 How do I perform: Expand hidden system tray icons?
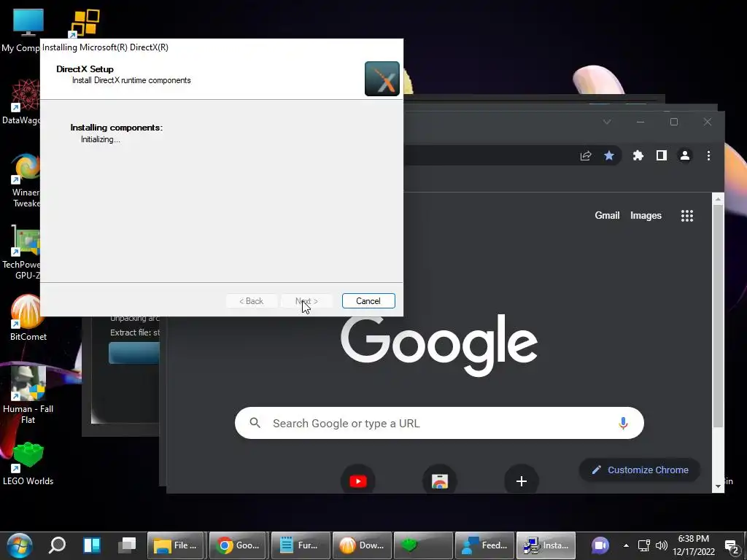coord(626,545)
